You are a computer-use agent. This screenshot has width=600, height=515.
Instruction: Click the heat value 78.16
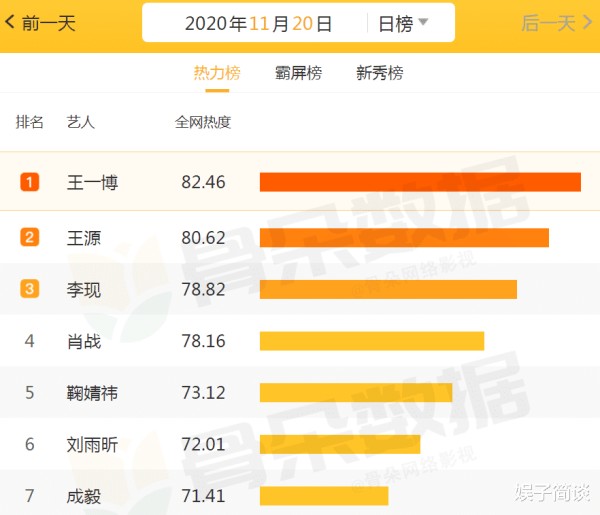pos(203,341)
